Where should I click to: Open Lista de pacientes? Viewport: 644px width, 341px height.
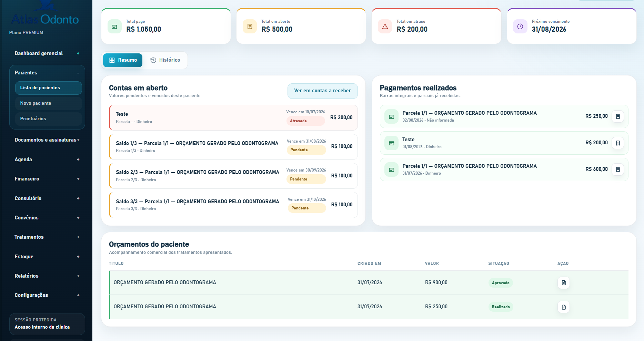49,88
